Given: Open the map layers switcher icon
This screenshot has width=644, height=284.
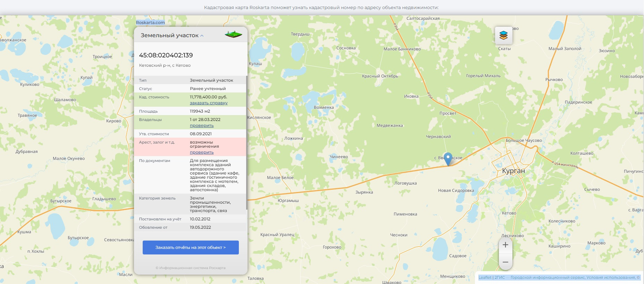Looking at the screenshot, I should tap(503, 35).
